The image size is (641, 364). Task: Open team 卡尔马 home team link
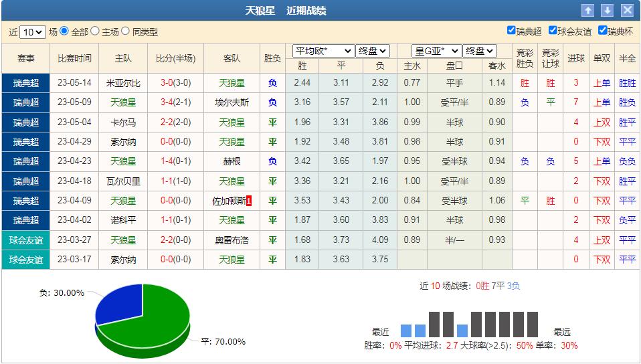(x=123, y=122)
